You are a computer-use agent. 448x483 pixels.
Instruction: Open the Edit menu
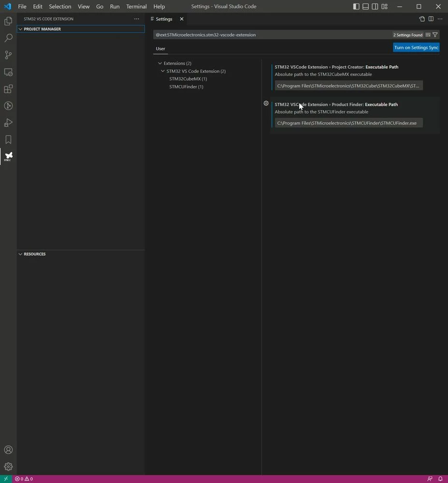(38, 6)
